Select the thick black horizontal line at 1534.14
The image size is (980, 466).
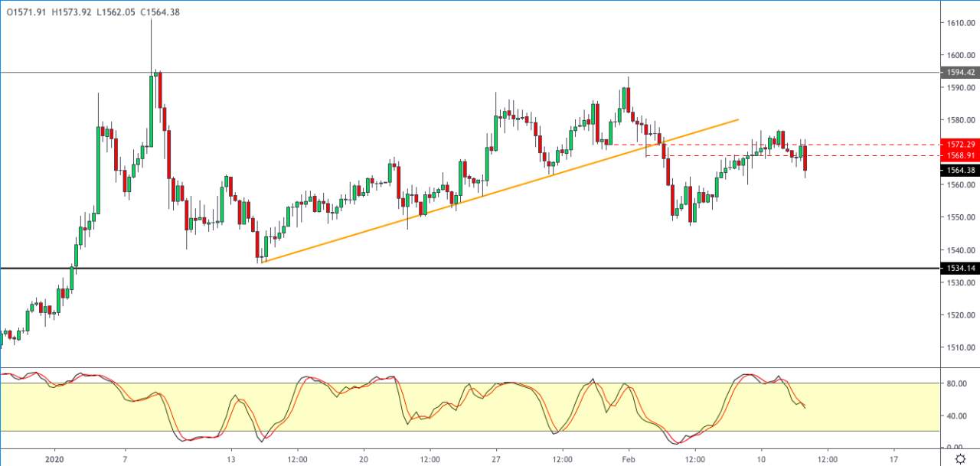(x=469, y=268)
